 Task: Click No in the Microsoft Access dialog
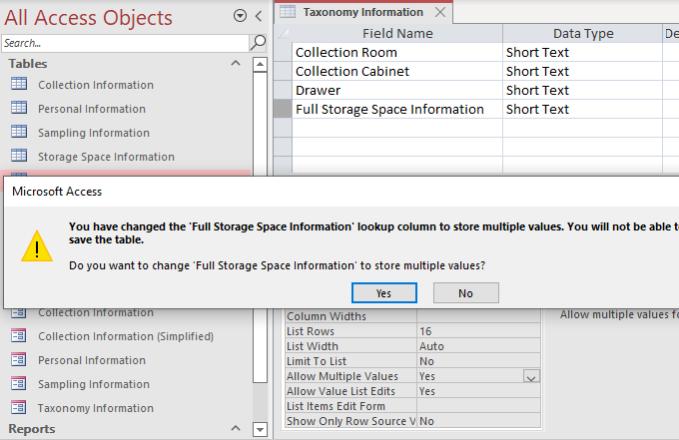click(466, 293)
